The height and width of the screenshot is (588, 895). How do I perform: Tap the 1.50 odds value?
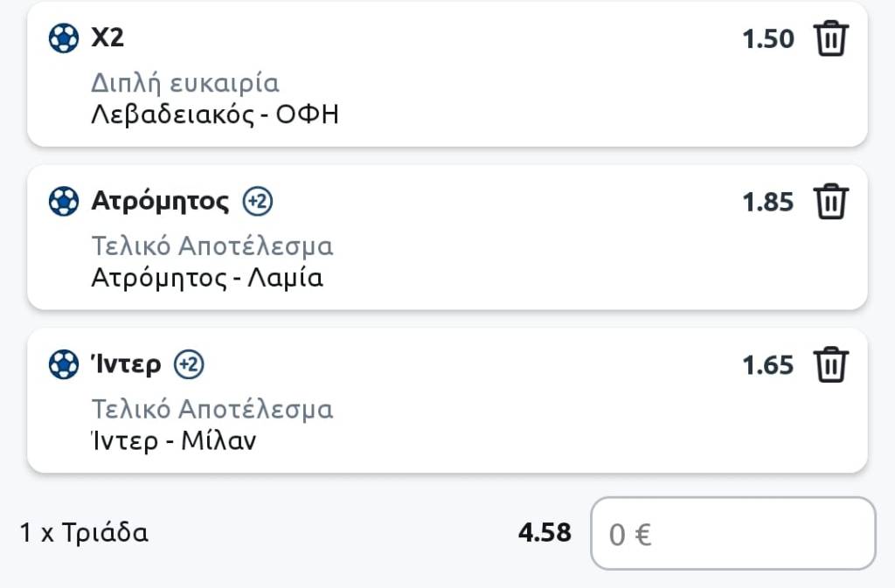click(x=767, y=39)
